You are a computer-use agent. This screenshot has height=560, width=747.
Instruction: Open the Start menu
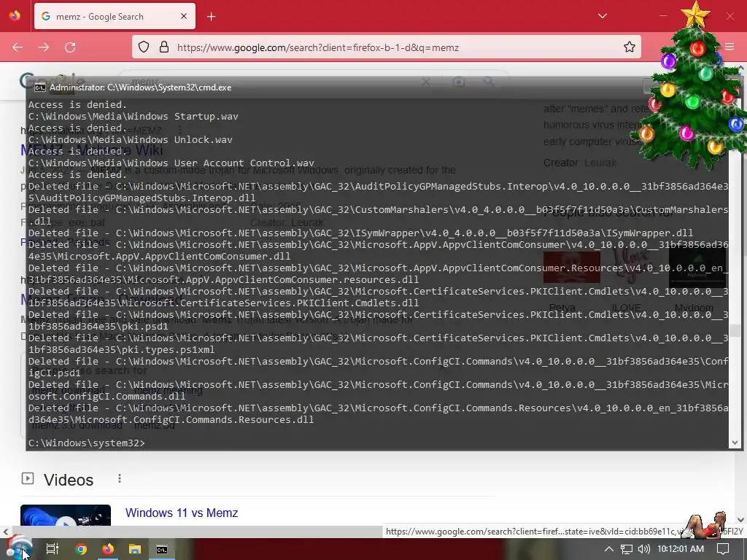point(19,549)
